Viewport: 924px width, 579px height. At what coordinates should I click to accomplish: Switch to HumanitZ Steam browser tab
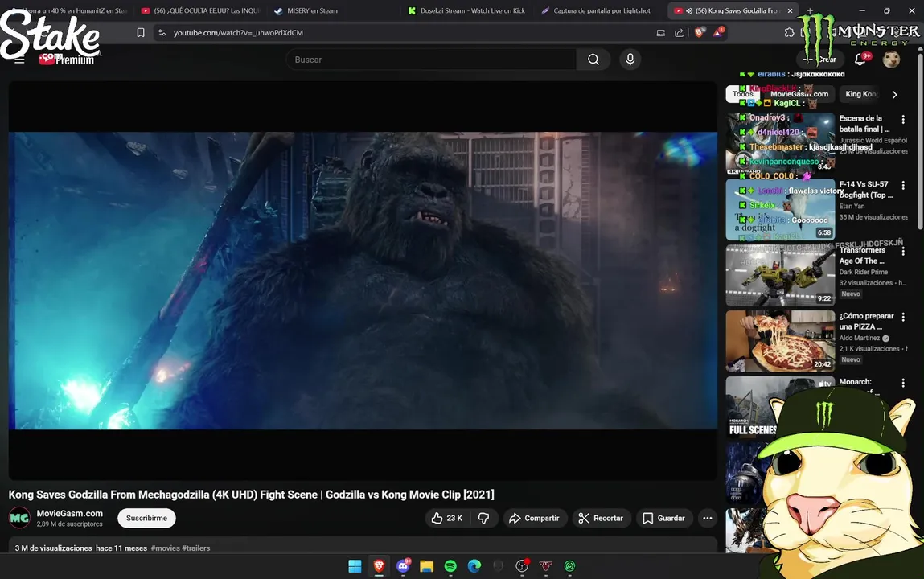71,10
